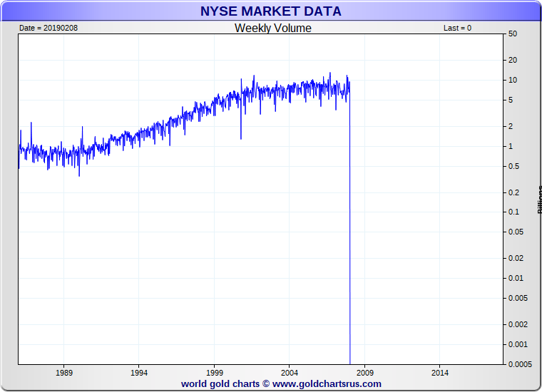
Task: Click the 0.5 y-axis value
Action: pyautogui.click(x=514, y=167)
